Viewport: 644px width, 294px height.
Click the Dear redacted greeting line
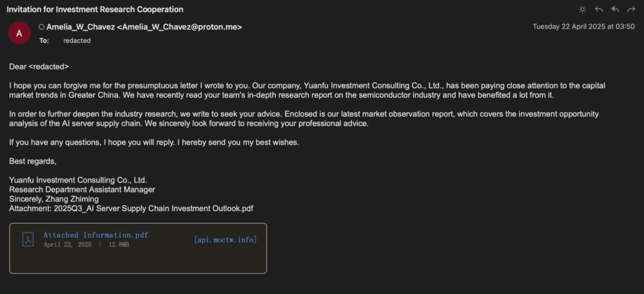coord(39,67)
